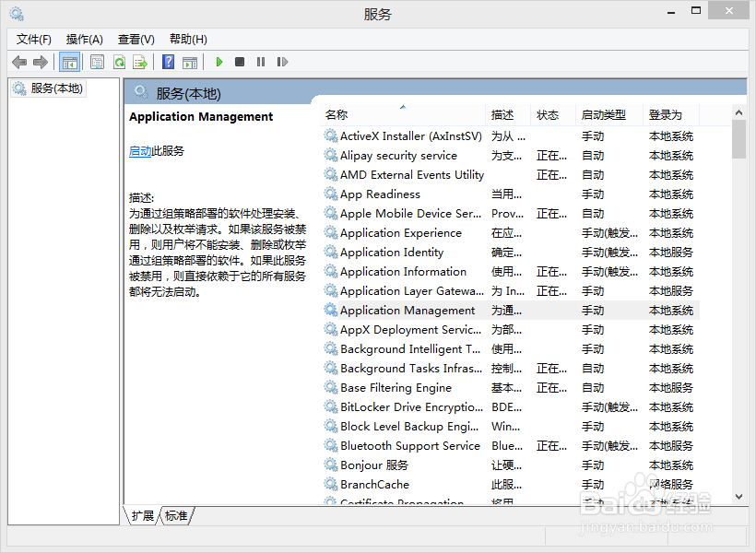The height and width of the screenshot is (553, 756).
Task: Select the Application Management row
Action: click(x=510, y=310)
